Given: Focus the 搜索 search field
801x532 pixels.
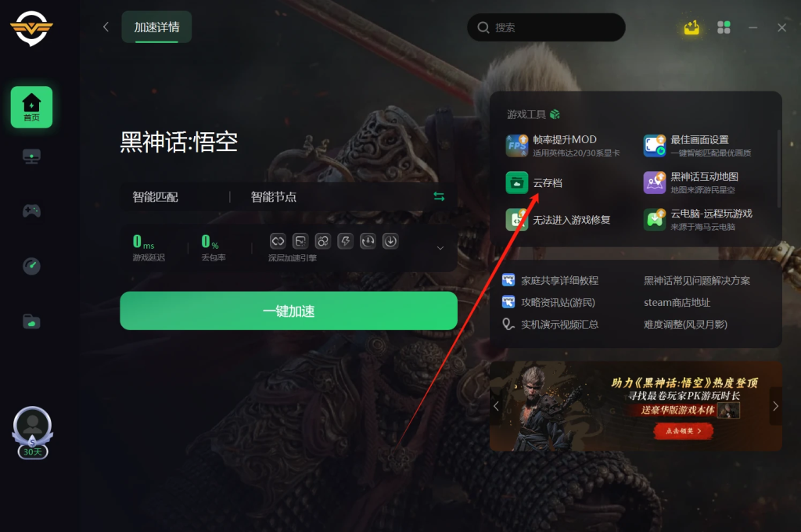Looking at the screenshot, I should [546, 27].
